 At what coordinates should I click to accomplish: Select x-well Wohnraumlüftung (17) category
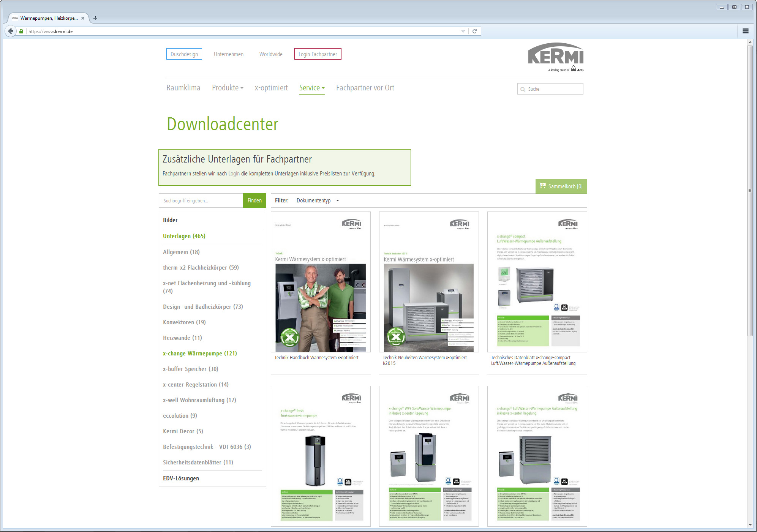click(x=199, y=400)
